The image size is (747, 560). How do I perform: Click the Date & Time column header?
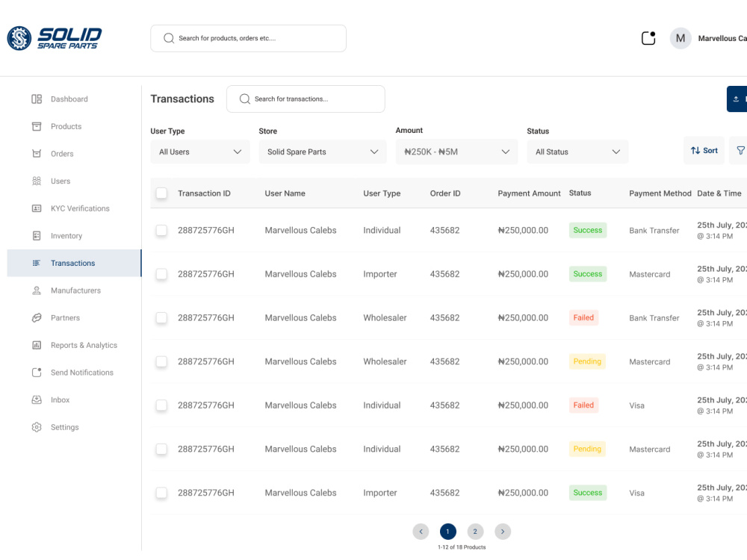point(719,193)
